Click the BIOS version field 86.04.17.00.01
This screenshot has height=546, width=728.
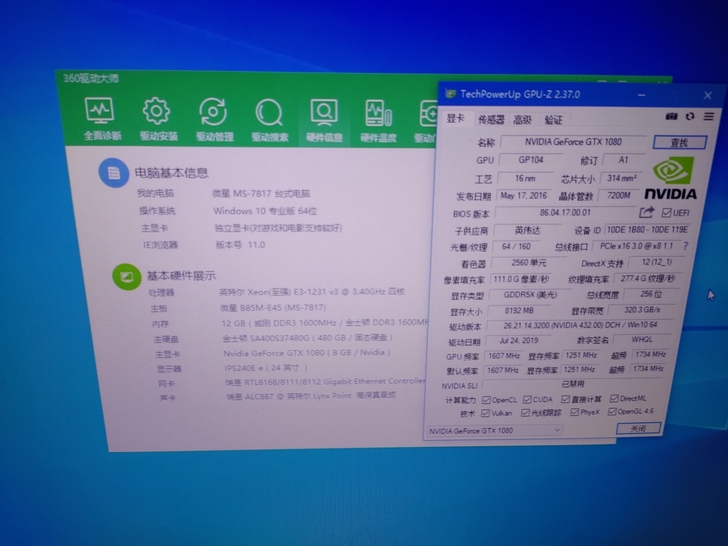coord(566,213)
